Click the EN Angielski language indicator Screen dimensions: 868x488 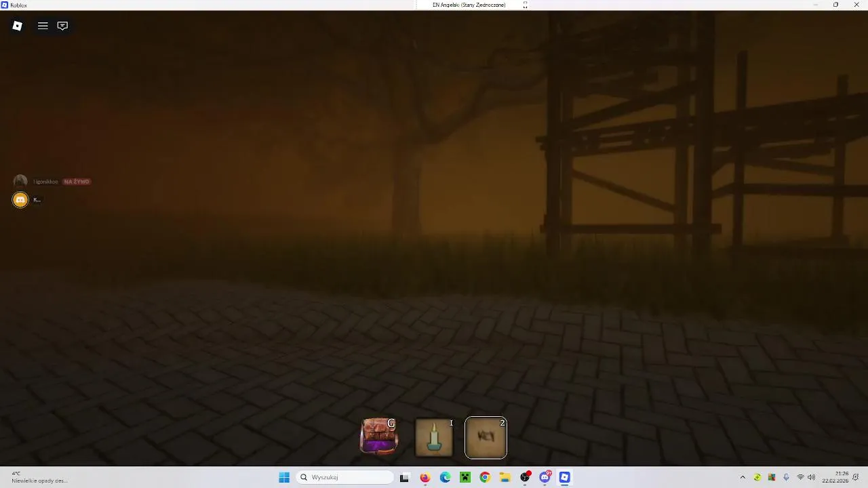click(469, 5)
